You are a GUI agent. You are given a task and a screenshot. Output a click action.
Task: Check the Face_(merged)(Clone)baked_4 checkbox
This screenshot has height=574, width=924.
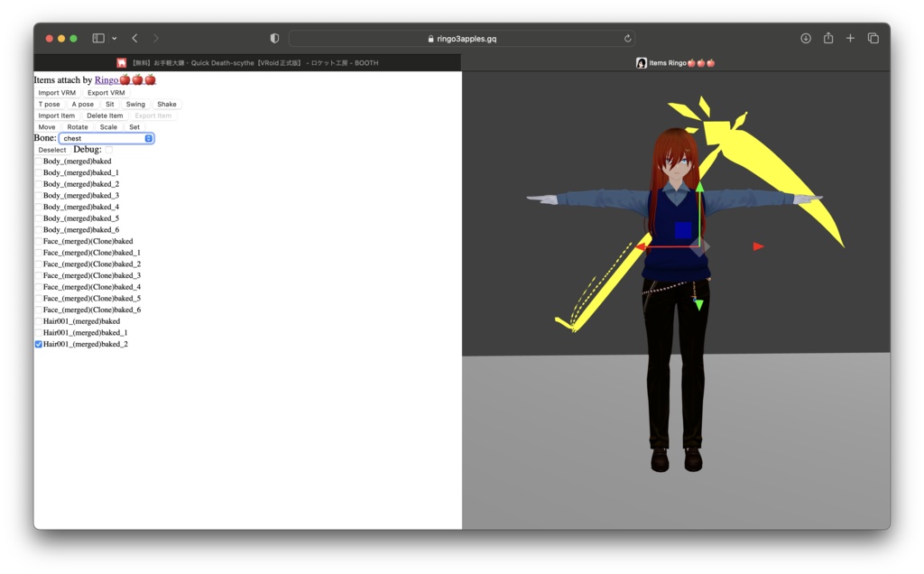[38, 287]
